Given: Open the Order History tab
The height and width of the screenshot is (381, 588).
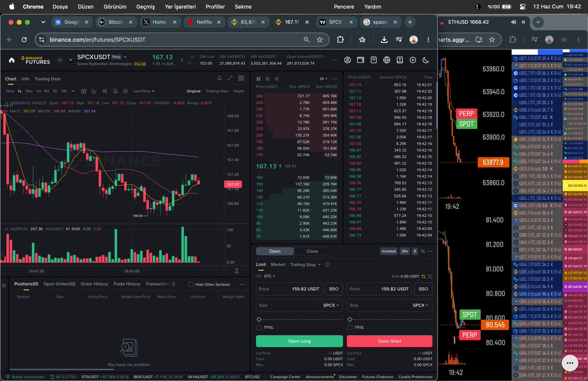Looking at the screenshot, I should coord(94,284).
